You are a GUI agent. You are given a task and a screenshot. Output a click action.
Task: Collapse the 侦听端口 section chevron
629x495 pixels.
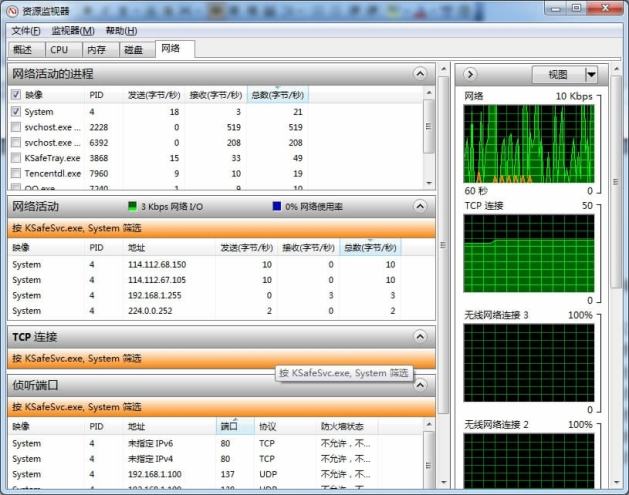click(x=420, y=385)
